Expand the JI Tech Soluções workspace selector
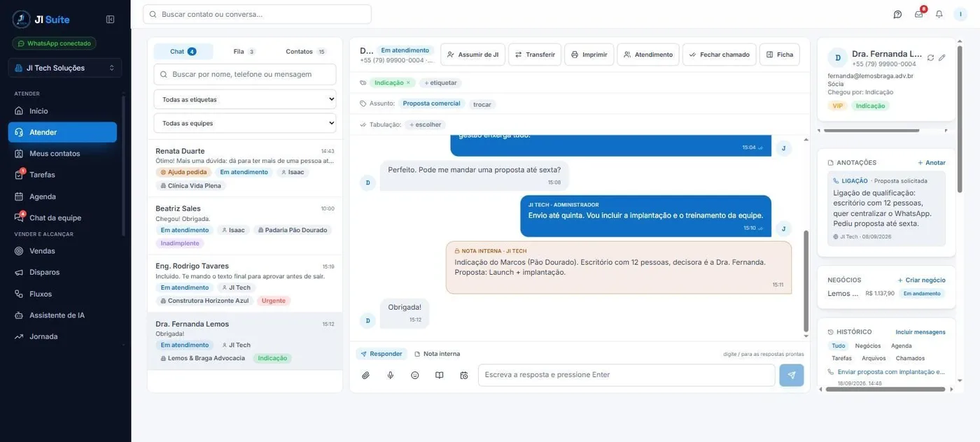Screen dimensions: 980x442 point(65,68)
